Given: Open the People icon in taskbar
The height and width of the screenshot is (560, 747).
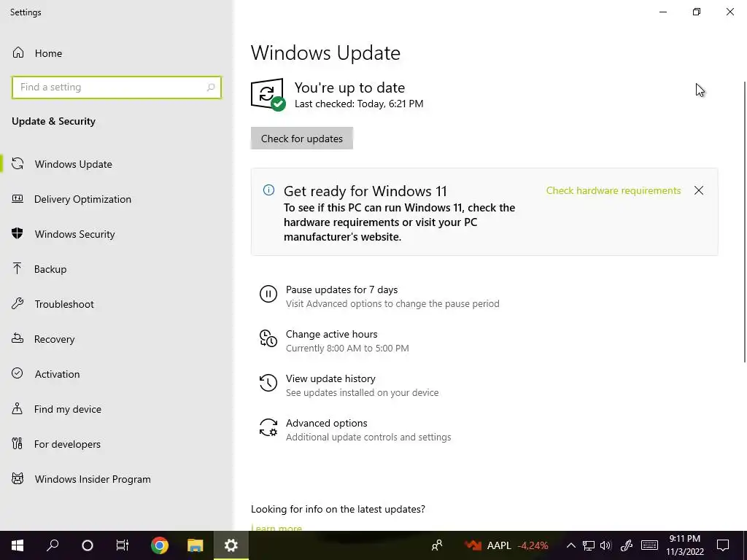Looking at the screenshot, I should (x=437, y=545).
